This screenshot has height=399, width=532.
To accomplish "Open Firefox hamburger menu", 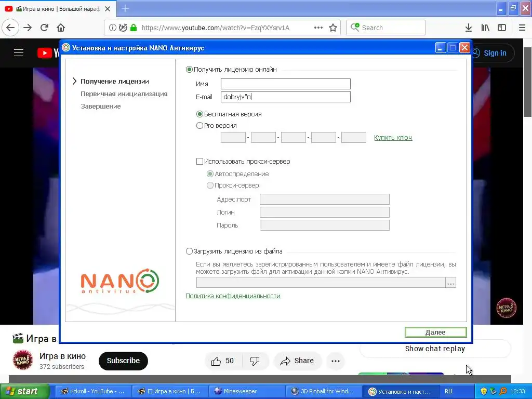I will (x=522, y=28).
